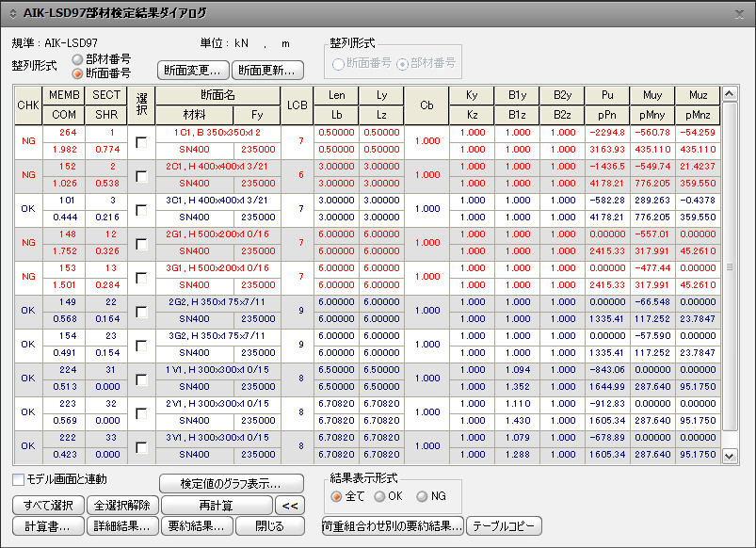
Task: Open 検定値のグラフ表示...
Action: (x=232, y=483)
